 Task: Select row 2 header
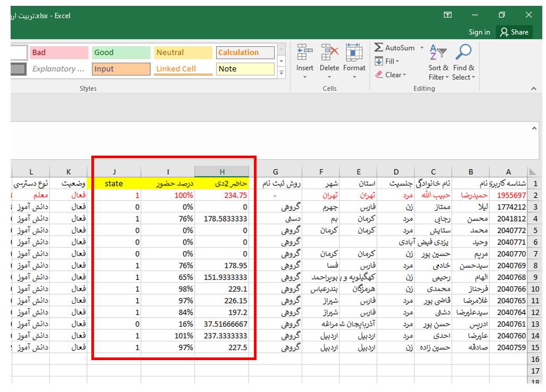(x=535, y=195)
